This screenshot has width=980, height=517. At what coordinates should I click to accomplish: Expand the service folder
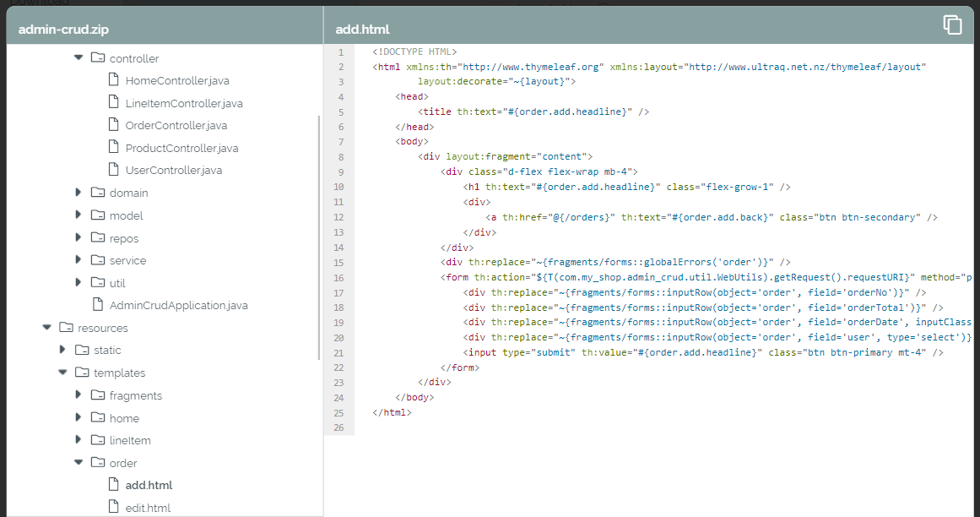[x=79, y=260]
